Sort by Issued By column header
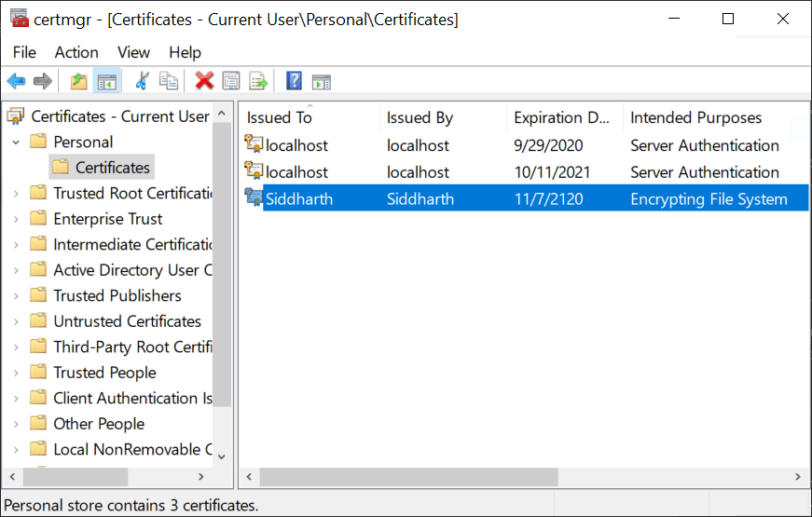This screenshot has width=812, height=517. (x=443, y=117)
